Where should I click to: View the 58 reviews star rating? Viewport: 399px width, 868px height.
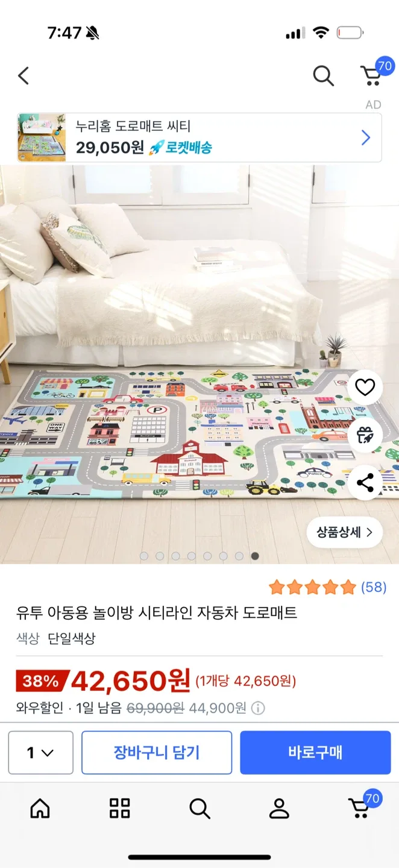[x=327, y=587]
